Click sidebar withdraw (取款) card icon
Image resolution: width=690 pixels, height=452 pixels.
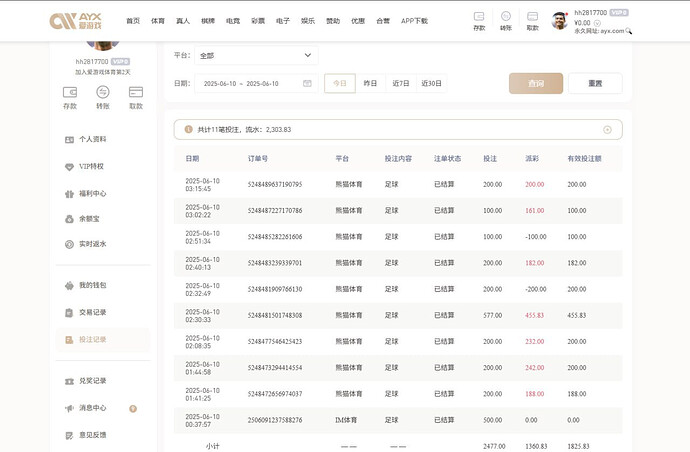136,93
